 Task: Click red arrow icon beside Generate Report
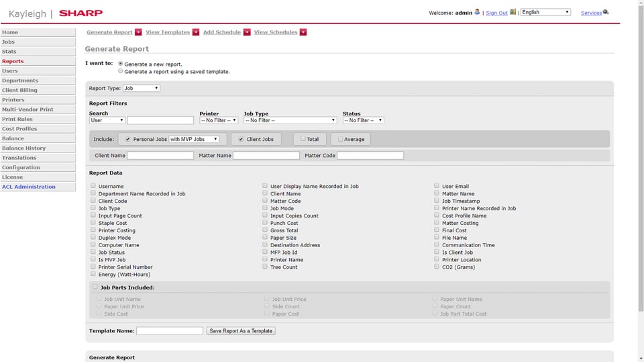138,32
